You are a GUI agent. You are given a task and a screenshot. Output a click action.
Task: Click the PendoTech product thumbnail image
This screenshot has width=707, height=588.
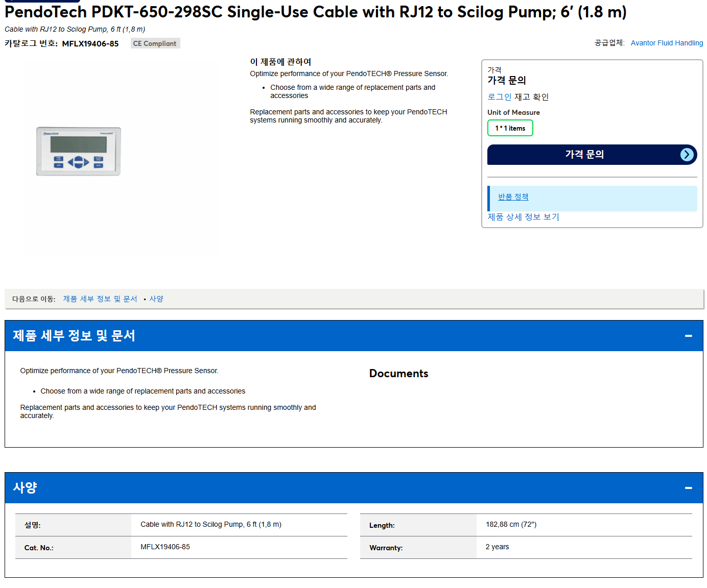79,152
